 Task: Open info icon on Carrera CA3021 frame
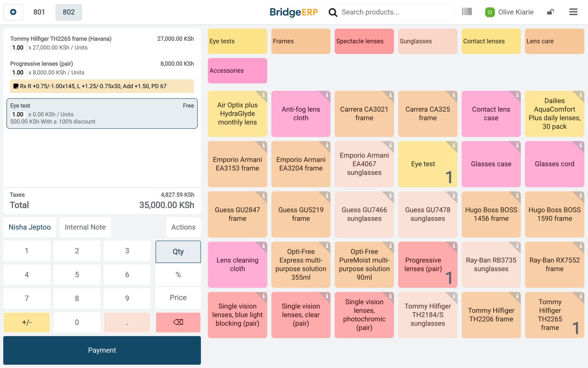(390, 95)
